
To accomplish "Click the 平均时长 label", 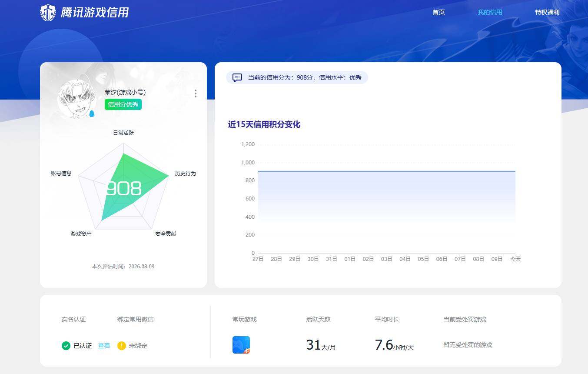I will (x=387, y=319).
